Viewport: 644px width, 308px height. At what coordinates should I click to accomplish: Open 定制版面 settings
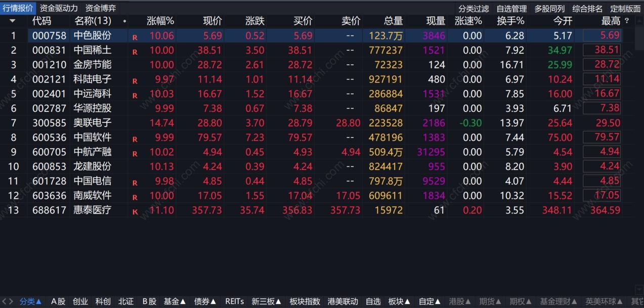tap(625, 9)
